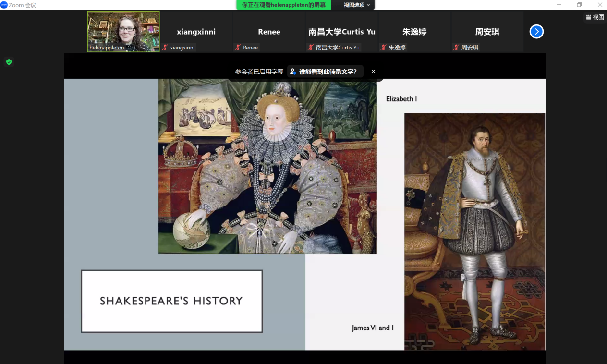Select the 南昌大学Curtis Yu participant tile
This screenshot has height=364, width=607.
click(342, 31)
